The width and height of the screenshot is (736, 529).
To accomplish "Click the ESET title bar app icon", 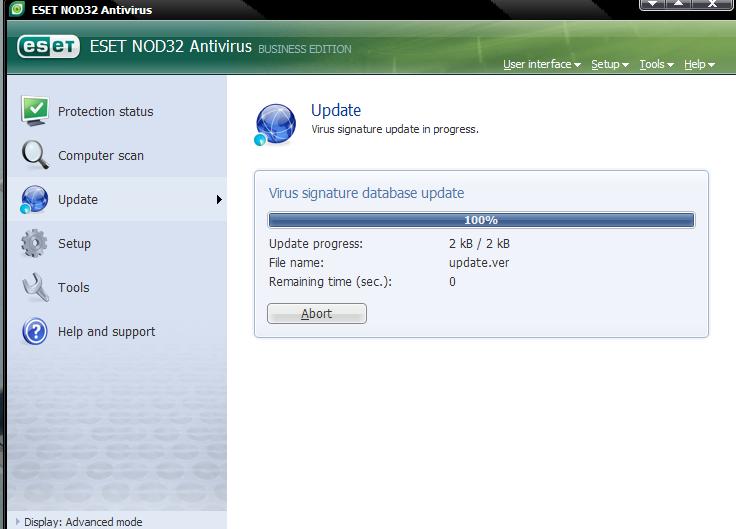I will click(x=17, y=9).
